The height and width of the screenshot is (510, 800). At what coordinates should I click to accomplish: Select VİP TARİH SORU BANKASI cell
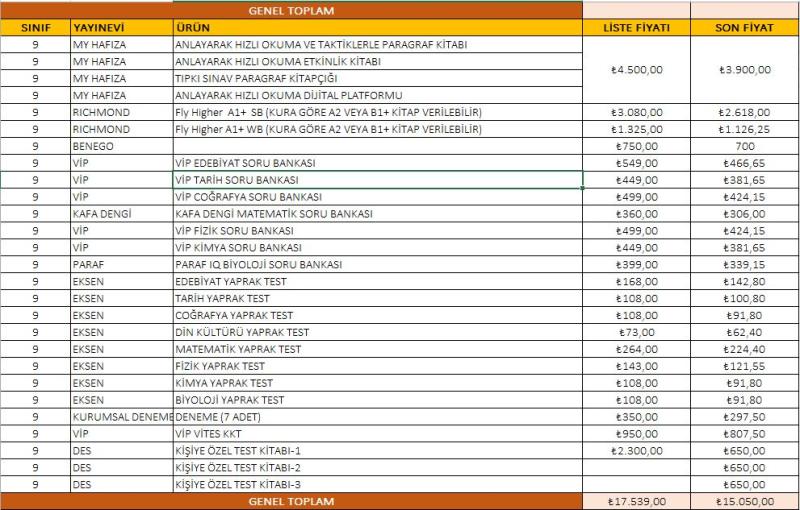pos(378,180)
